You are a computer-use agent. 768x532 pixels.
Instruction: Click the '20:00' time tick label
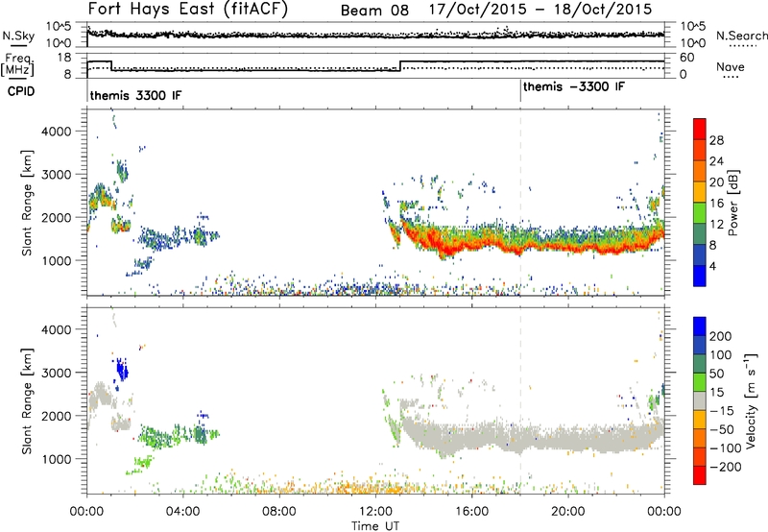(568, 512)
